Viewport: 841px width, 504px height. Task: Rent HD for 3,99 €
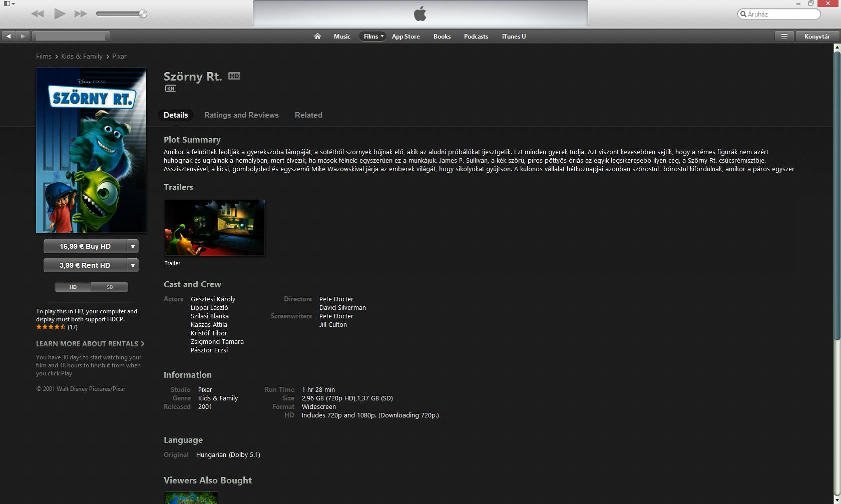pos(85,265)
